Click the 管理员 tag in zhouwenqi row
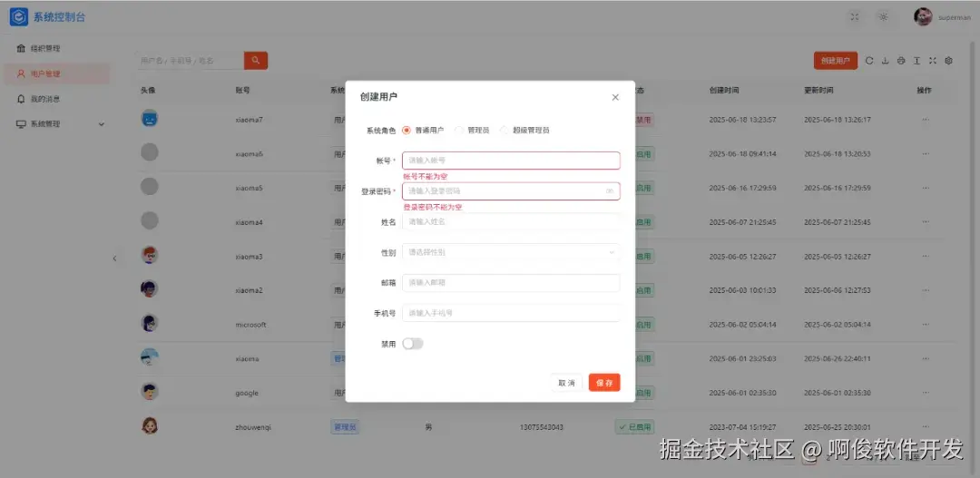This screenshot has width=980, height=478. coord(345,427)
